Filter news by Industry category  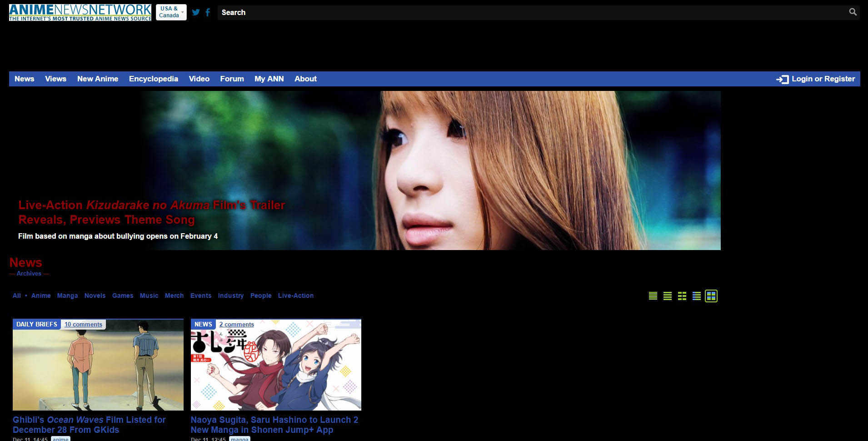click(x=230, y=296)
